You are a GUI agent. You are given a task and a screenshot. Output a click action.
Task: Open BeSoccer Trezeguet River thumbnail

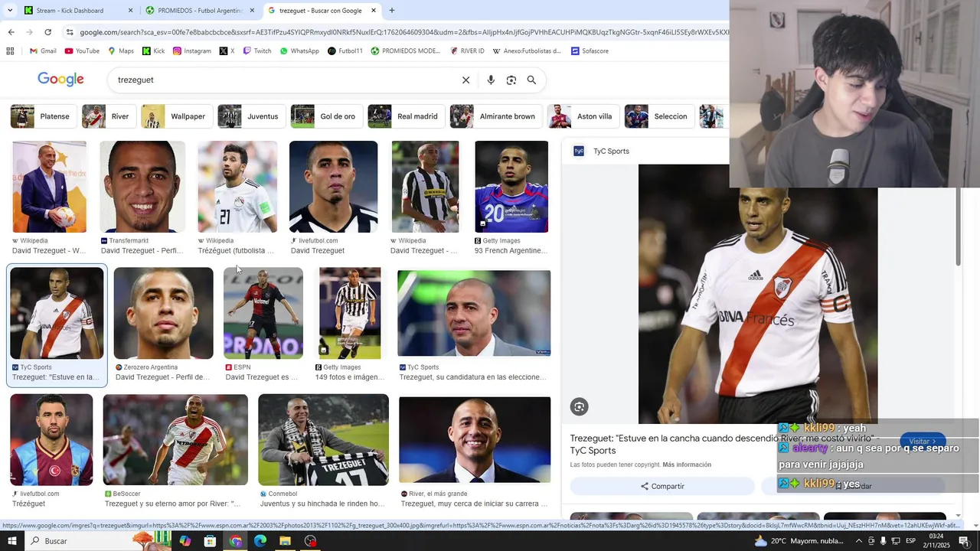coord(175,439)
